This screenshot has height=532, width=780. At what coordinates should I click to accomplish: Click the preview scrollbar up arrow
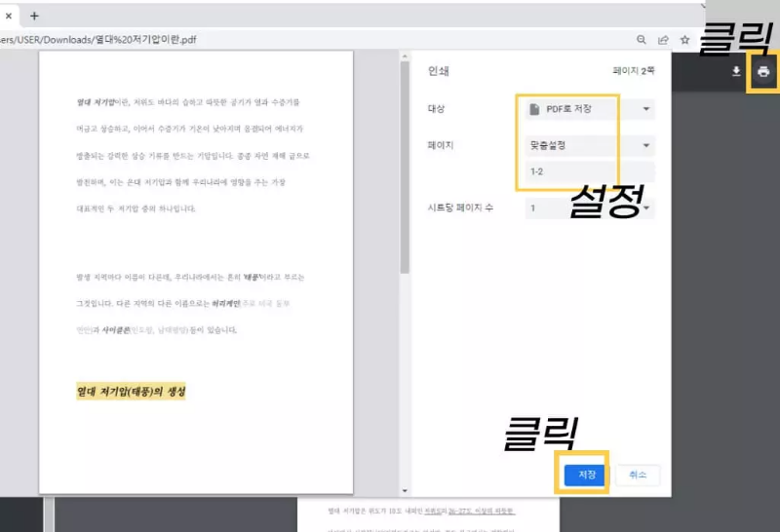click(405, 57)
